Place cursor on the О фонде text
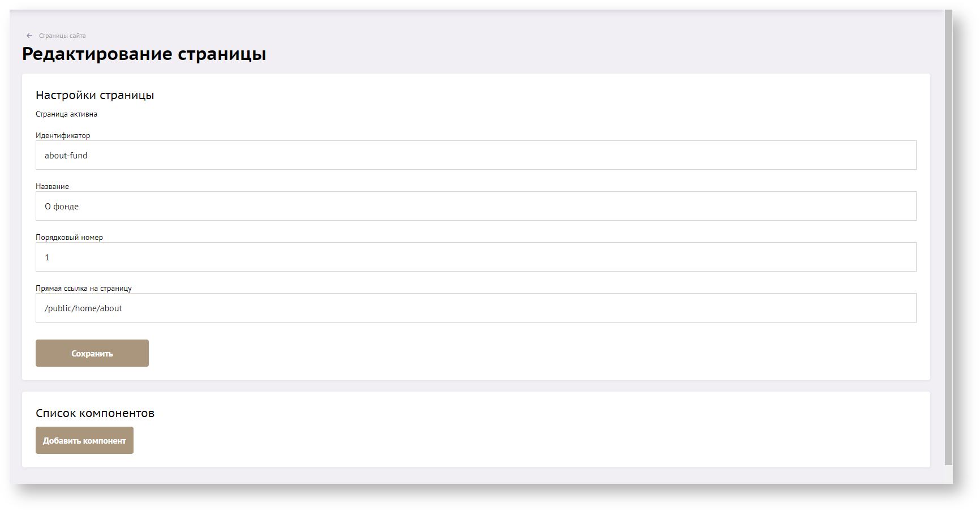Viewport: 980px width, 511px height. (62, 207)
